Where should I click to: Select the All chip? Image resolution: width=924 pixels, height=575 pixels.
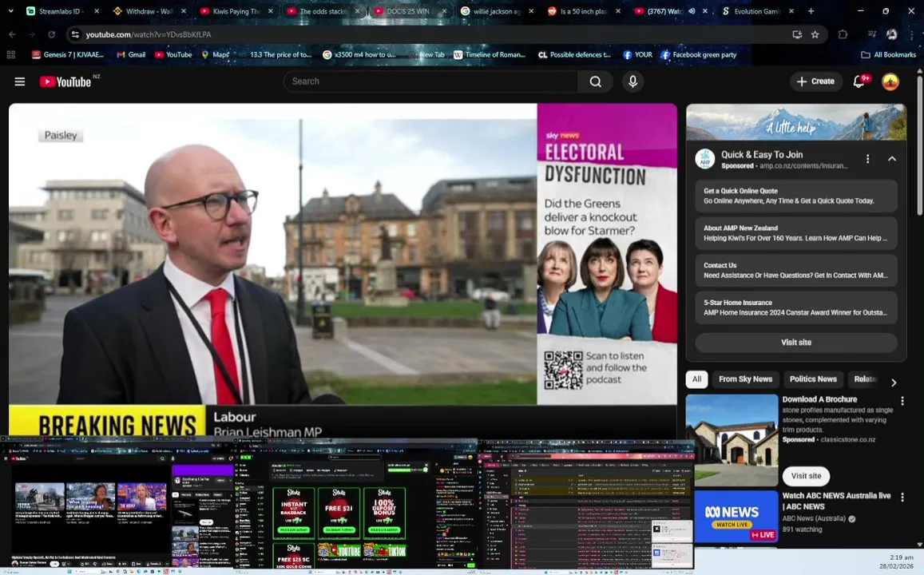tap(696, 379)
